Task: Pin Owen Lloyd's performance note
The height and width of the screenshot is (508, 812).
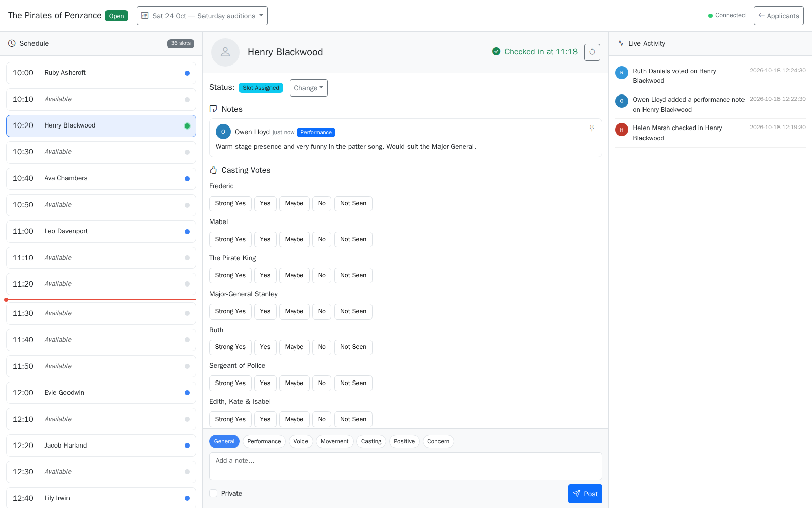Action: (x=592, y=128)
